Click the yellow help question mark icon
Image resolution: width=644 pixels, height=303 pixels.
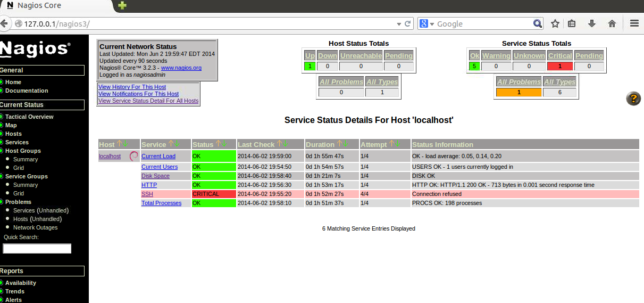point(633,99)
